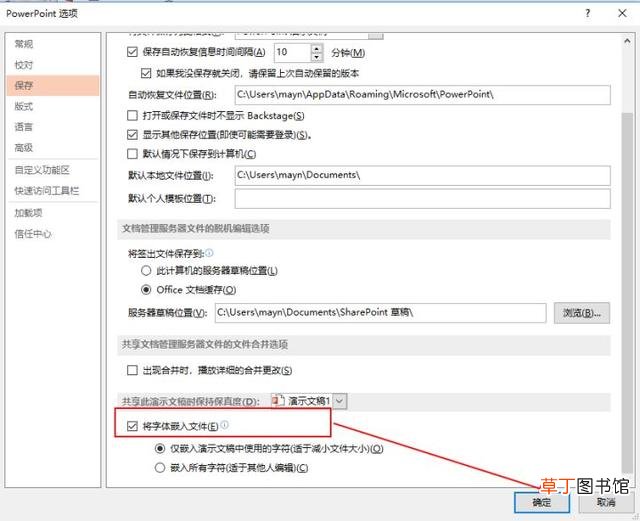Click the 取消 button
The height and width of the screenshot is (521, 640).
[606, 502]
